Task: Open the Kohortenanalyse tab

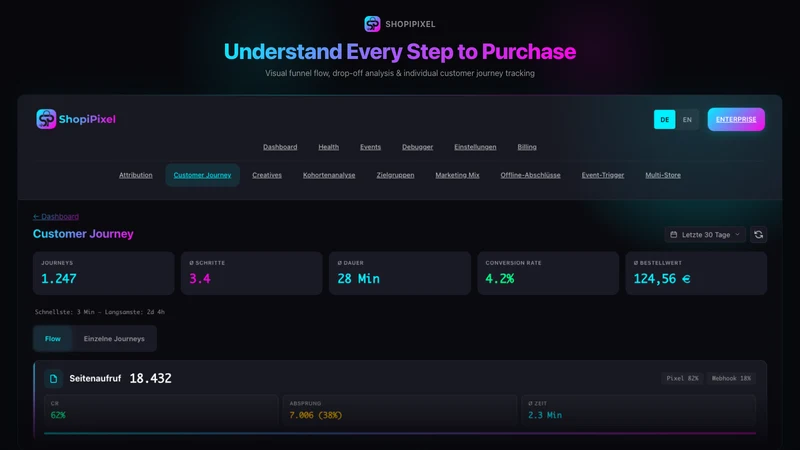Action: pyautogui.click(x=329, y=175)
